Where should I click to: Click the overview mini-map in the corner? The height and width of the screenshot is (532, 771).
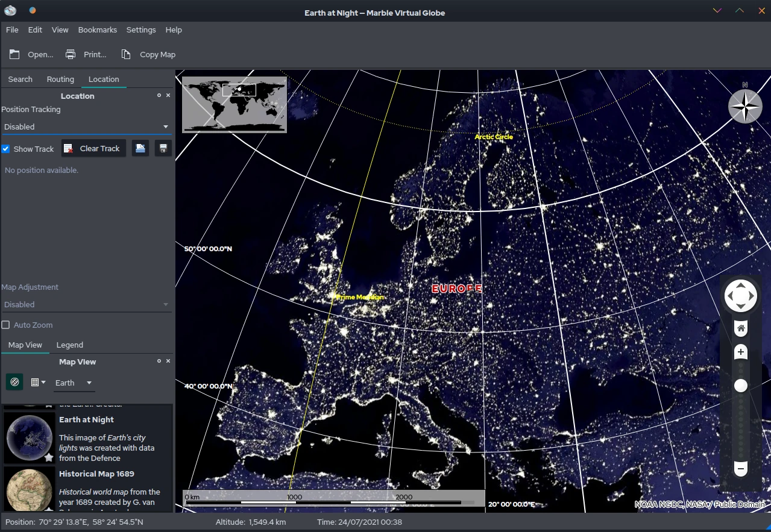point(234,104)
